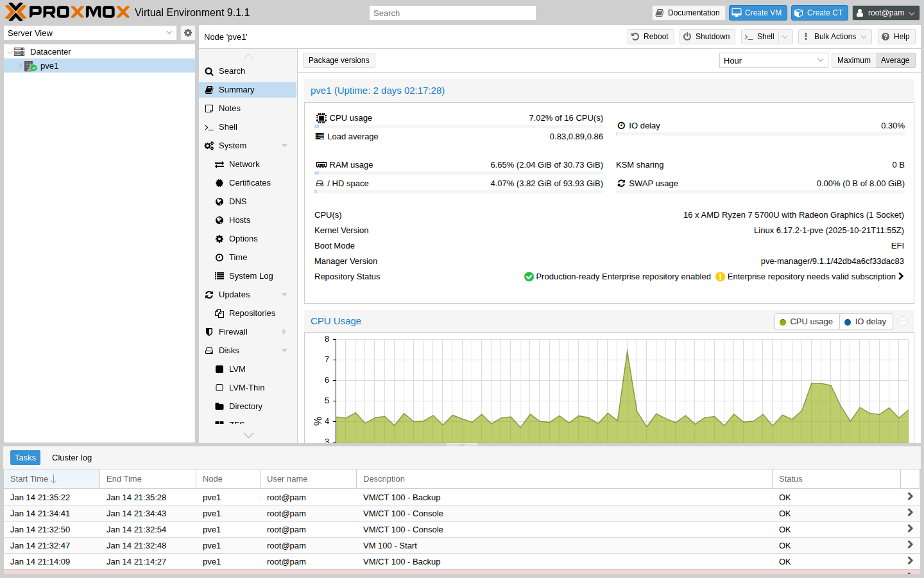Expand the pve1 node in the Server View tree
924x578 pixels.
coord(20,66)
